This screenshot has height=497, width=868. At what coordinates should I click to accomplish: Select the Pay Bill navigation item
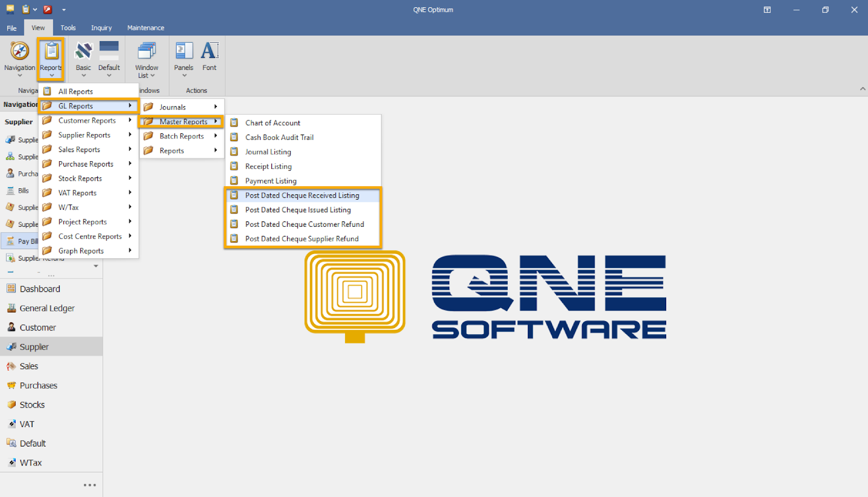[20, 241]
